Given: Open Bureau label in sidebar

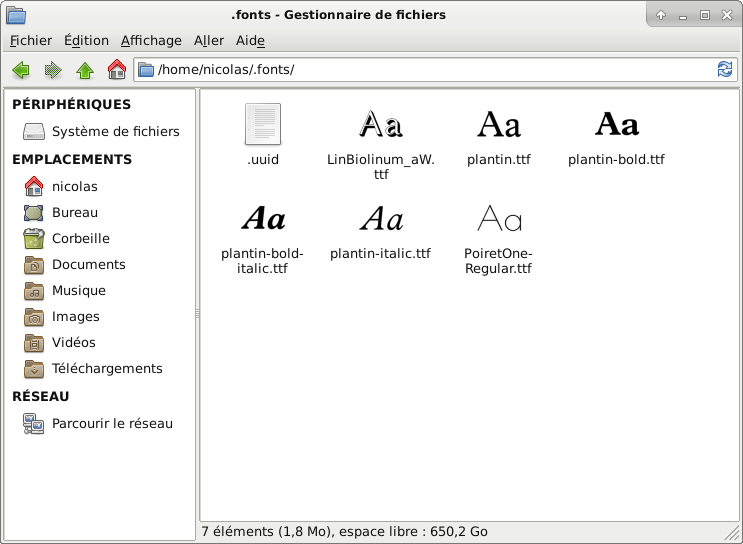Looking at the screenshot, I should [x=75, y=212].
